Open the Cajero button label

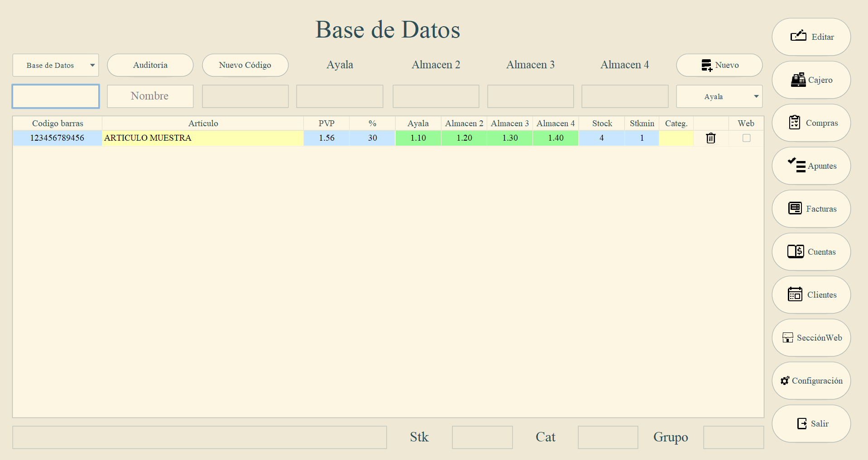pos(820,80)
